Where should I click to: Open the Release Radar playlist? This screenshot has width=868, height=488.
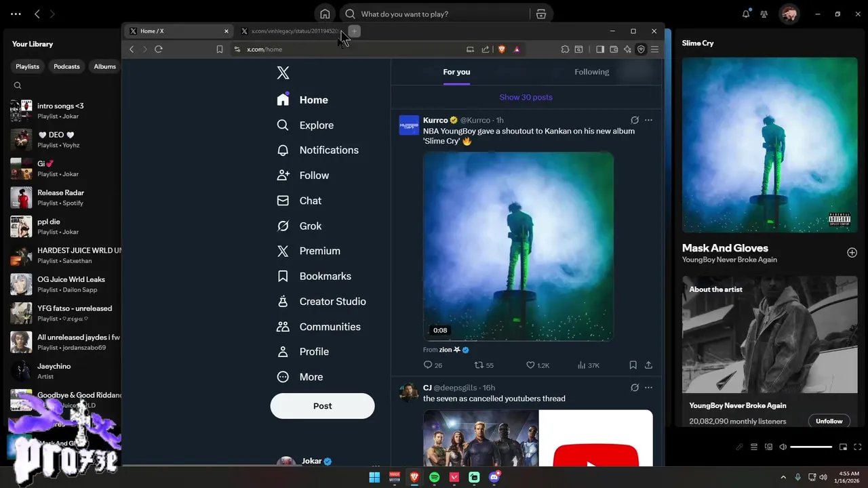pyautogui.click(x=66, y=197)
